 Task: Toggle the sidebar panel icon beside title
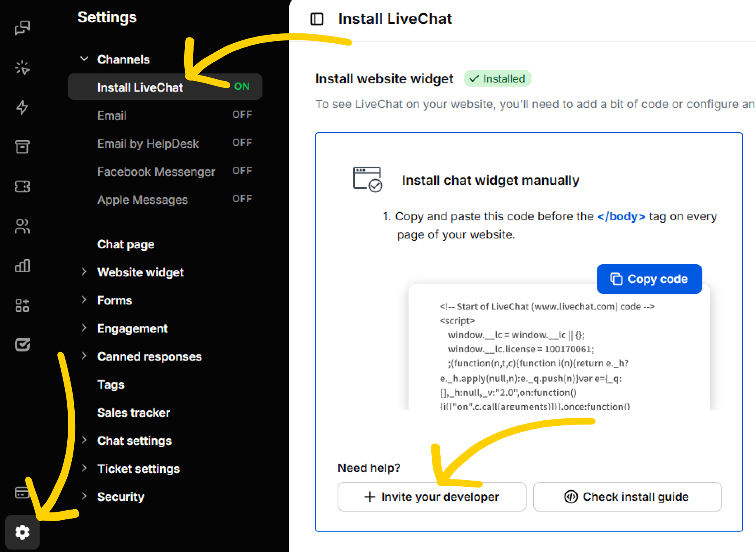317,19
